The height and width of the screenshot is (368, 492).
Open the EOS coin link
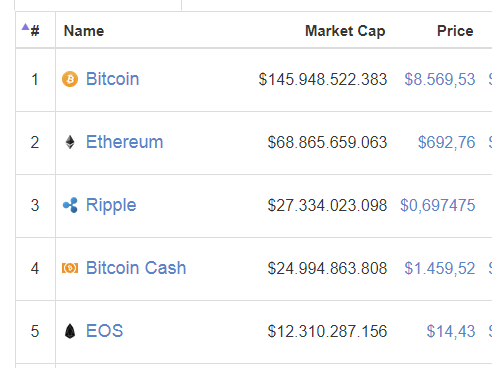pos(105,331)
